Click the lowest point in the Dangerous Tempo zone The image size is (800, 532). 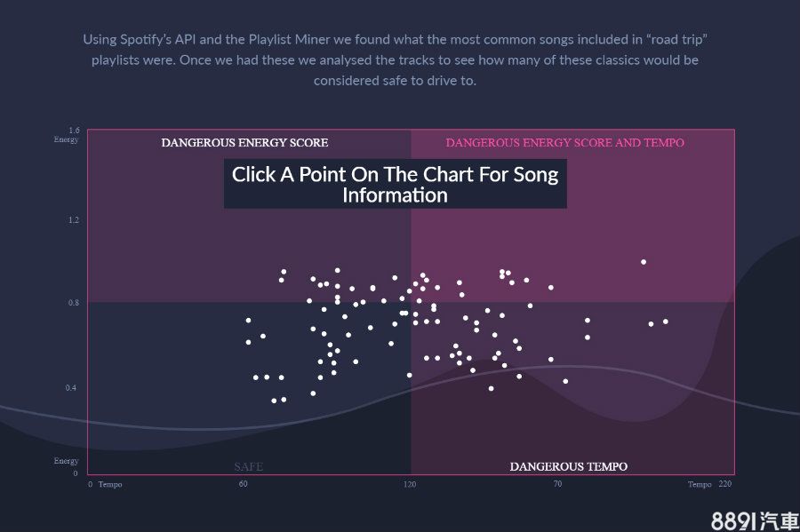pos(491,388)
